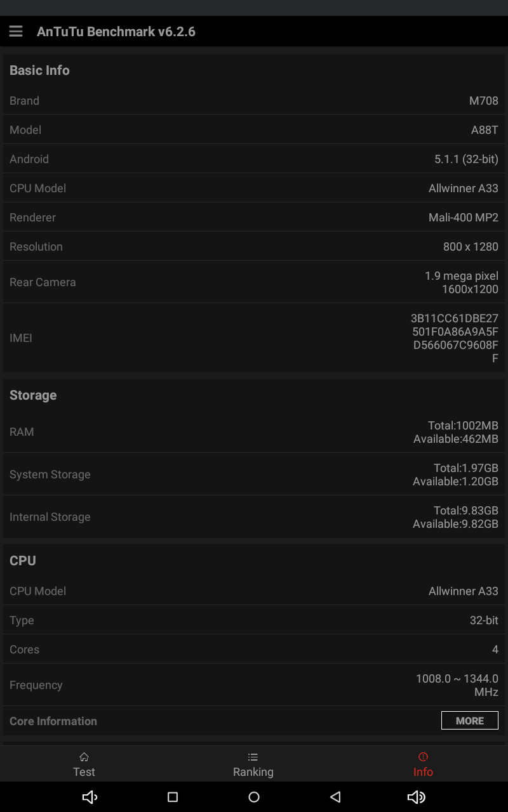Tap the Android volume down icon
Viewport: 508px width, 812px height.
(90, 797)
